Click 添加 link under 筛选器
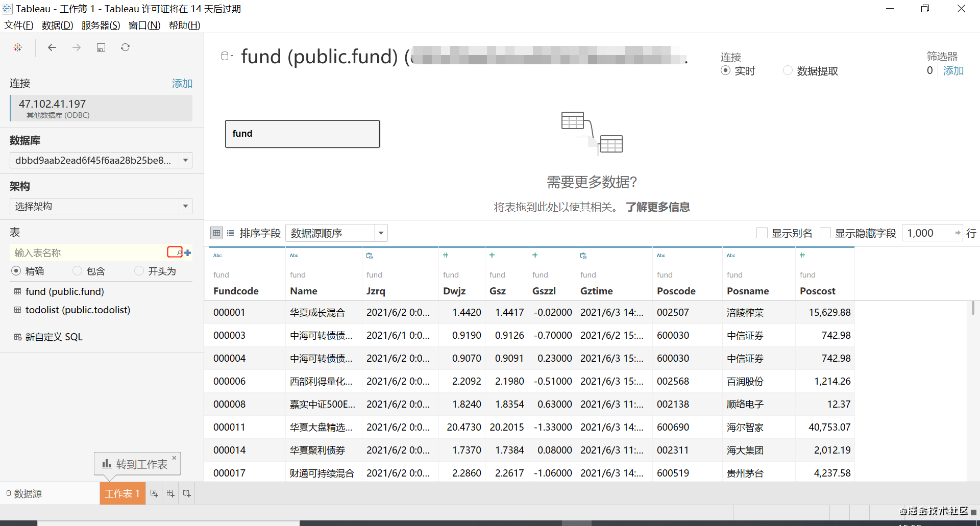 [953, 70]
